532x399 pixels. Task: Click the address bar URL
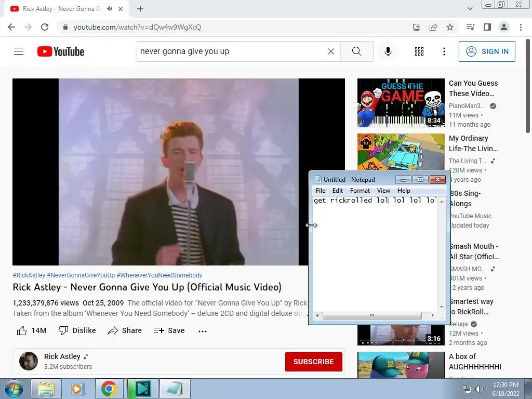(137, 27)
